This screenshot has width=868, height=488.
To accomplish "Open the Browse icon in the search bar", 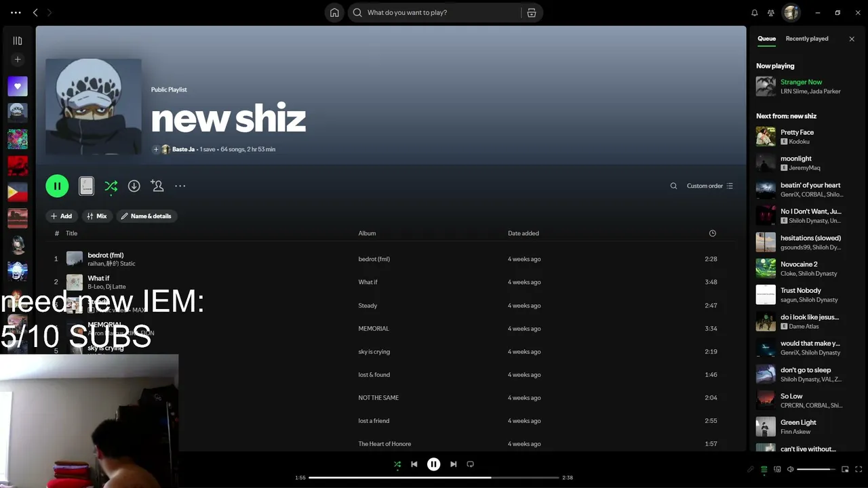I will 532,12.
